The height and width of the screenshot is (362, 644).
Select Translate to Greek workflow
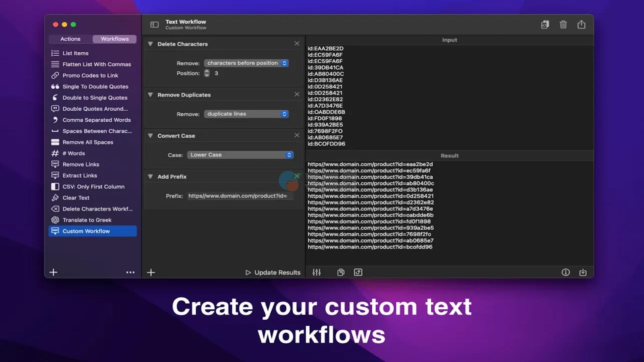87,220
